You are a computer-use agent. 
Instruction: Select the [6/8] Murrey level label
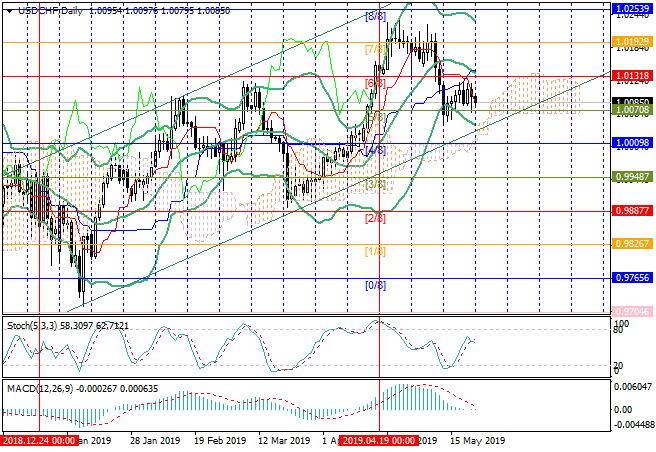click(375, 83)
